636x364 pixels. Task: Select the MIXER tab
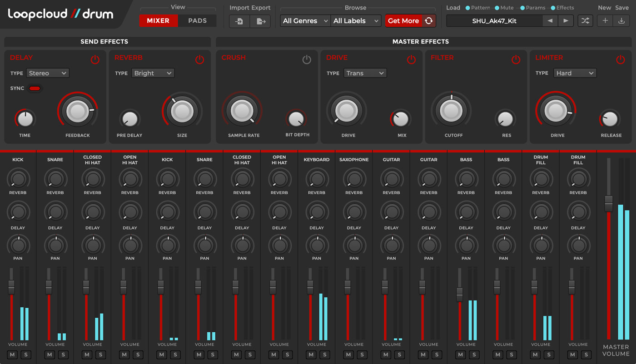(x=159, y=20)
